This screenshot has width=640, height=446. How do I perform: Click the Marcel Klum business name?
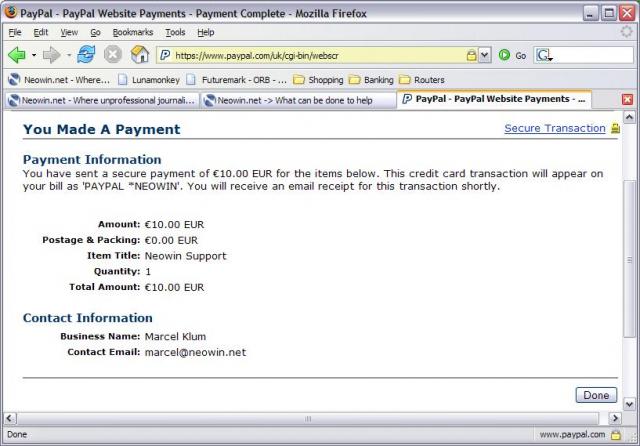(176, 337)
